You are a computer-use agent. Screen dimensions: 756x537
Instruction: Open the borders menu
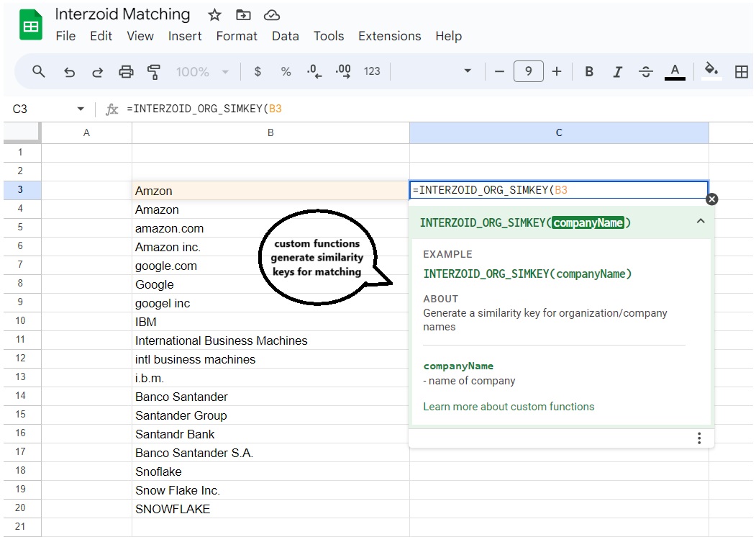tap(742, 72)
